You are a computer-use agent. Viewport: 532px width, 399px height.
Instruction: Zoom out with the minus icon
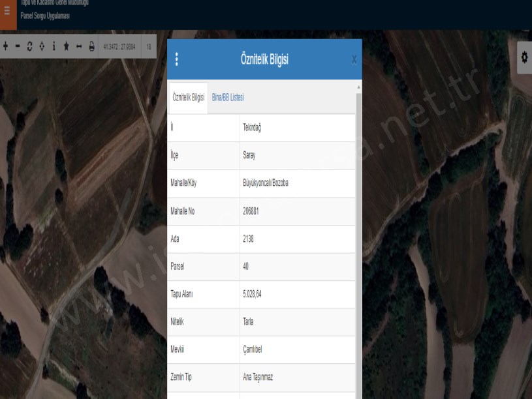pyautogui.click(x=18, y=47)
